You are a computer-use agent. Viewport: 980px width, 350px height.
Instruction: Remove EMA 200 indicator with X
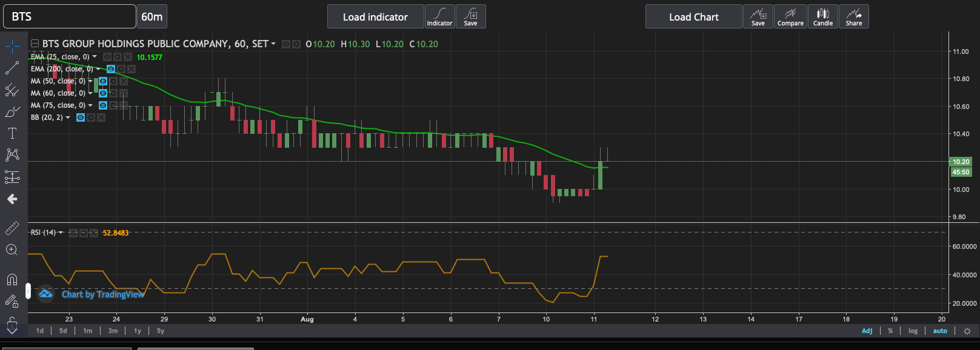click(132, 69)
